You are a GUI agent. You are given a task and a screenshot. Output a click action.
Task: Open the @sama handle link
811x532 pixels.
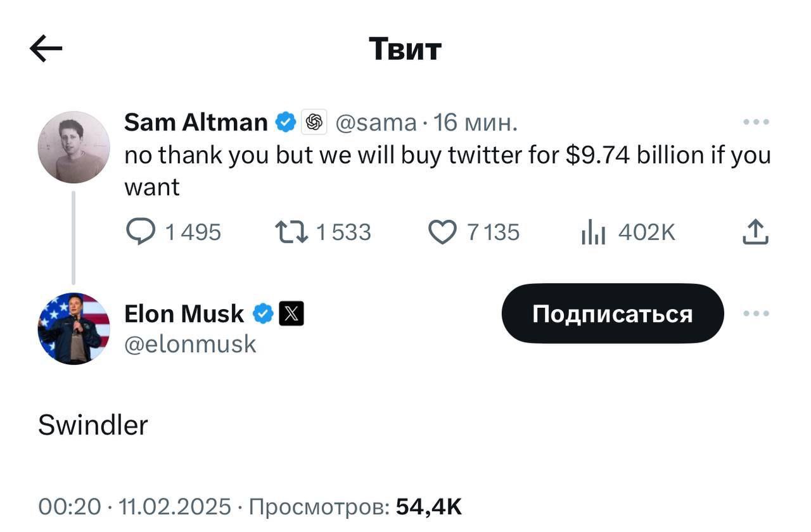375,122
